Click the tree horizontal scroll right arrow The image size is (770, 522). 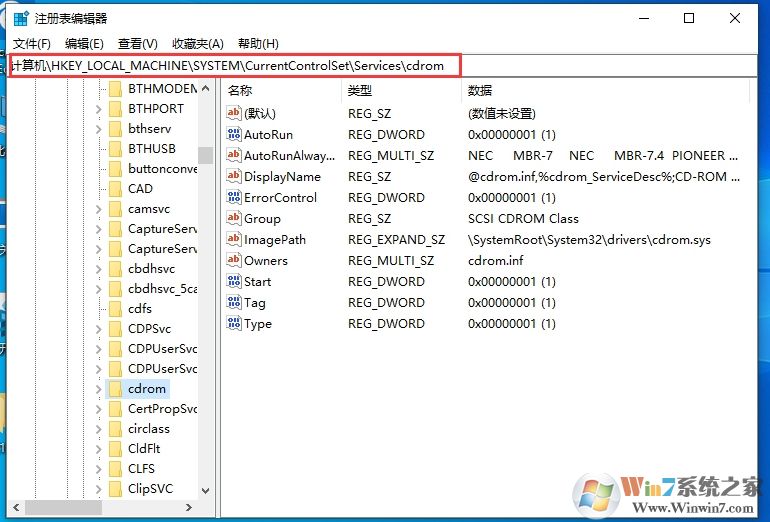coord(189,507)
